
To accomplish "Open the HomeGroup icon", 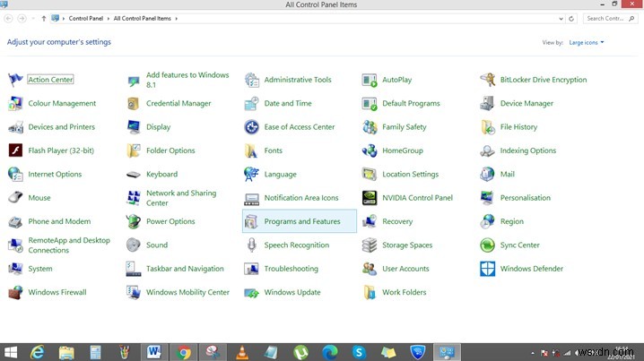I will pos(370,150).
